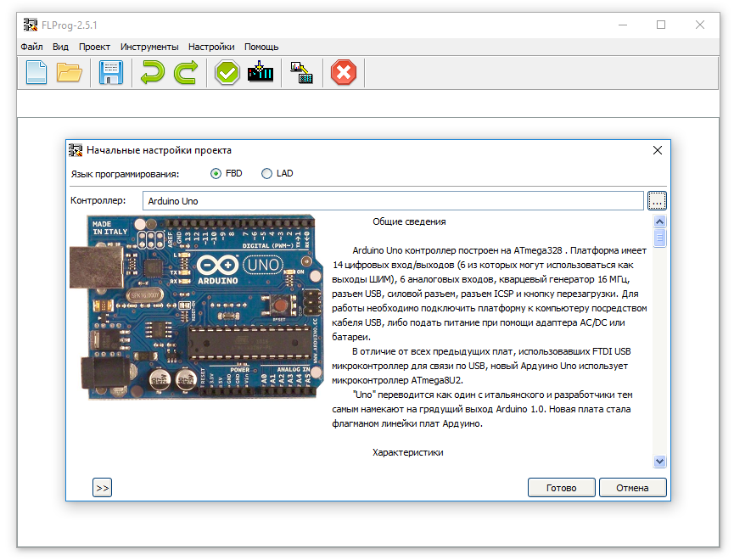Open the Помощь menu

click(x=261, y=47)
